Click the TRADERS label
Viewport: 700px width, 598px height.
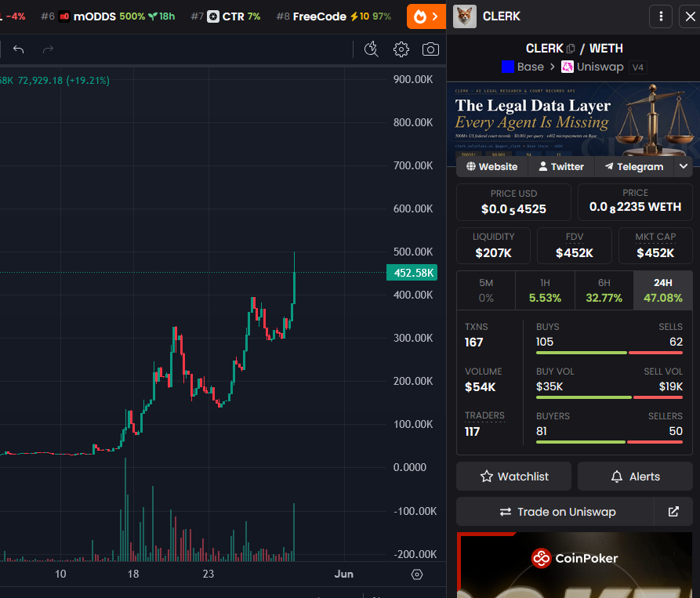point(484,415)
